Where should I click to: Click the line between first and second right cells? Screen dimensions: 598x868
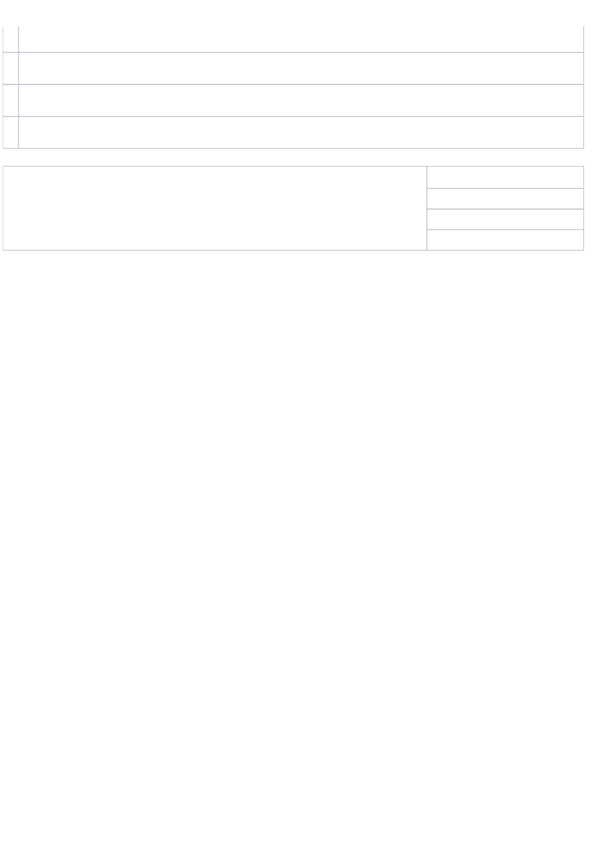point(505,188)
